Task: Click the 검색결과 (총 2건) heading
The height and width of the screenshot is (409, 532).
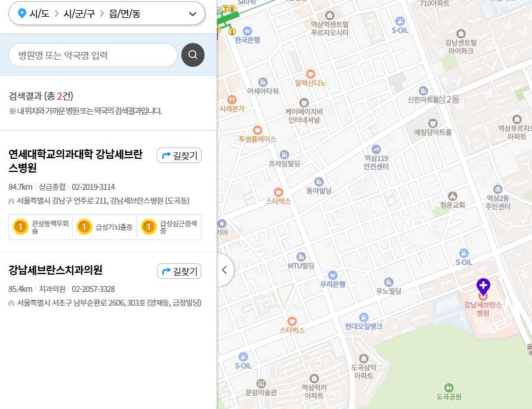Action: [41, 96]
